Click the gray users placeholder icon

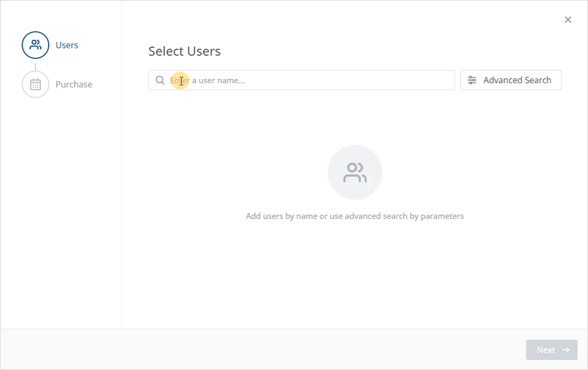tap(355, 172)
